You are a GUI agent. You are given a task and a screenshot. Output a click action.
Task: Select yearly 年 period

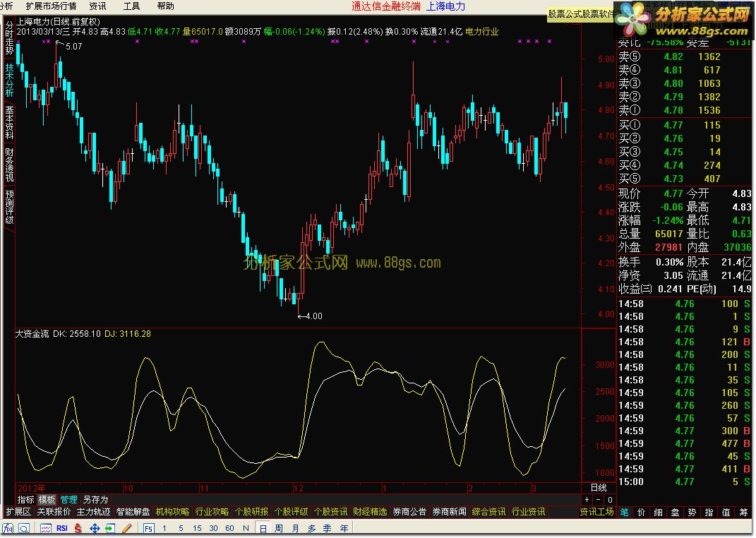coord(344,528)
